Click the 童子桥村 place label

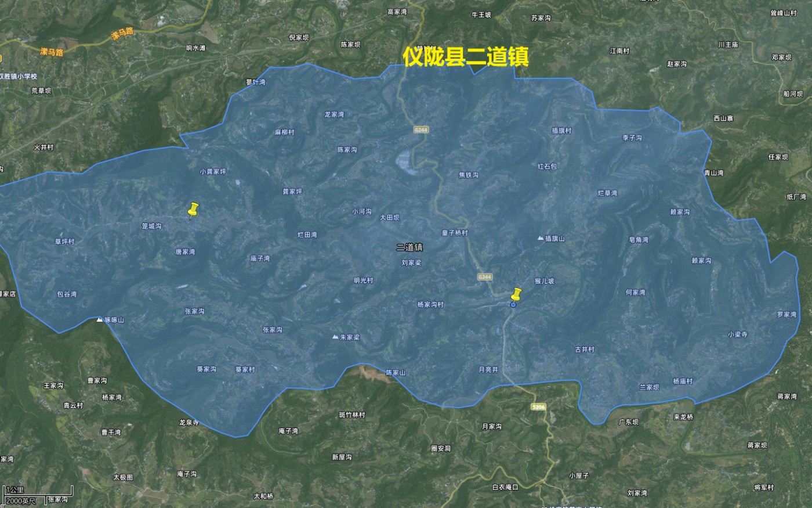(x=455, y=233)
